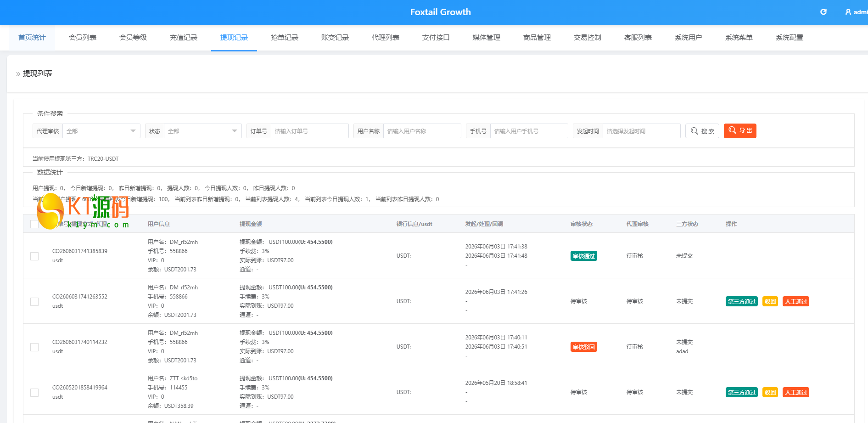Viewport: 868px width, 423px height.
Task: Click 第三方通过 for order CO2605201858419964
Action: (742, 392)
